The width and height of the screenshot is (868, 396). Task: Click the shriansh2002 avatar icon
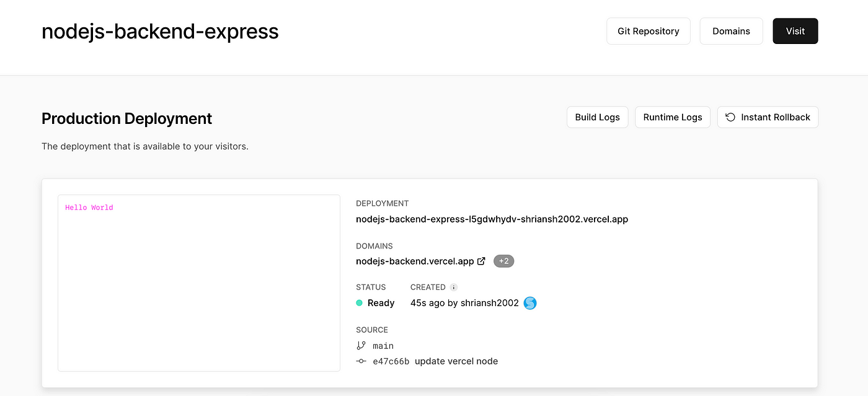tap(530, 303)
